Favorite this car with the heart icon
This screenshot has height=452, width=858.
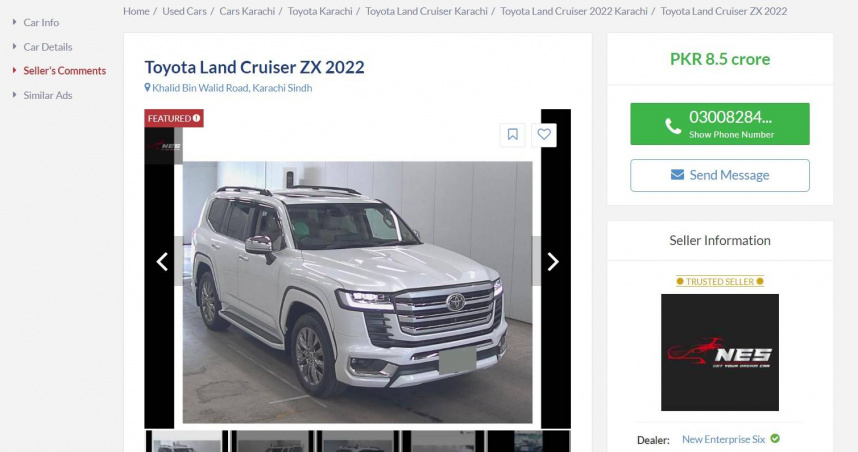pos(544,135)
